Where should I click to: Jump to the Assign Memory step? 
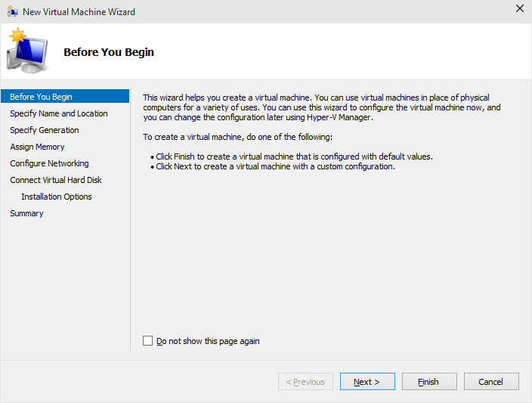tap(37, 147)
